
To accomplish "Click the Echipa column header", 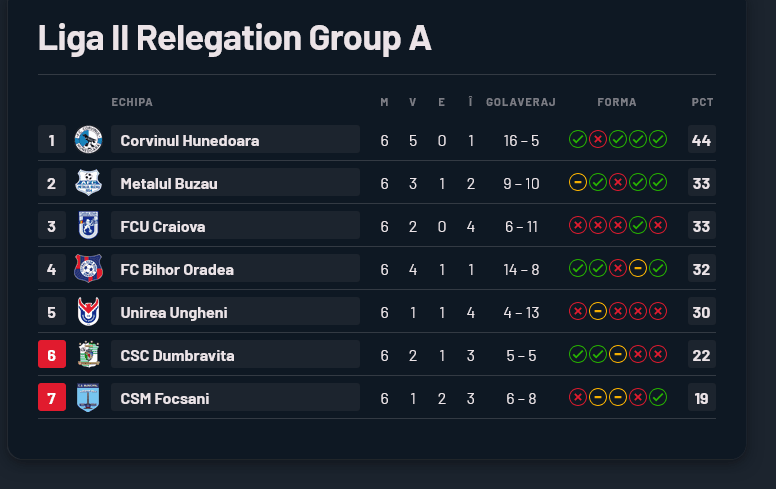I will [132, 102].
